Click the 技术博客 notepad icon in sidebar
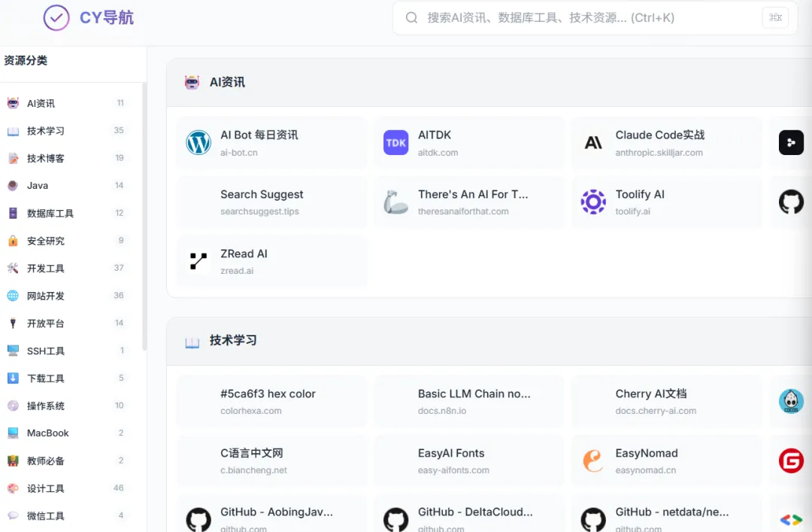Screen dimensions: 812x532 (13, 158)
